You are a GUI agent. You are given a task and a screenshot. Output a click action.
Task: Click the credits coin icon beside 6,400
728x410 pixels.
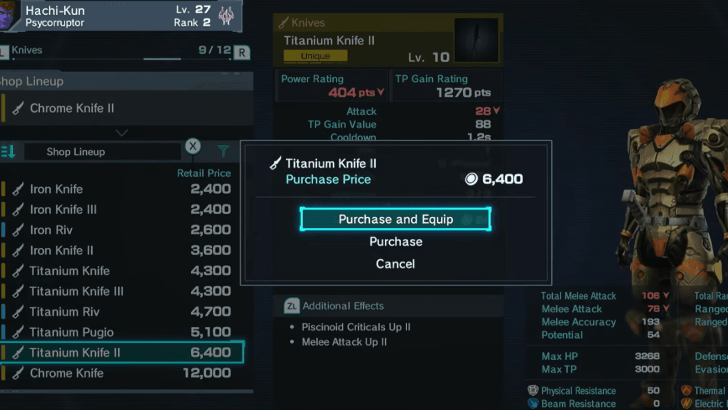471,180
